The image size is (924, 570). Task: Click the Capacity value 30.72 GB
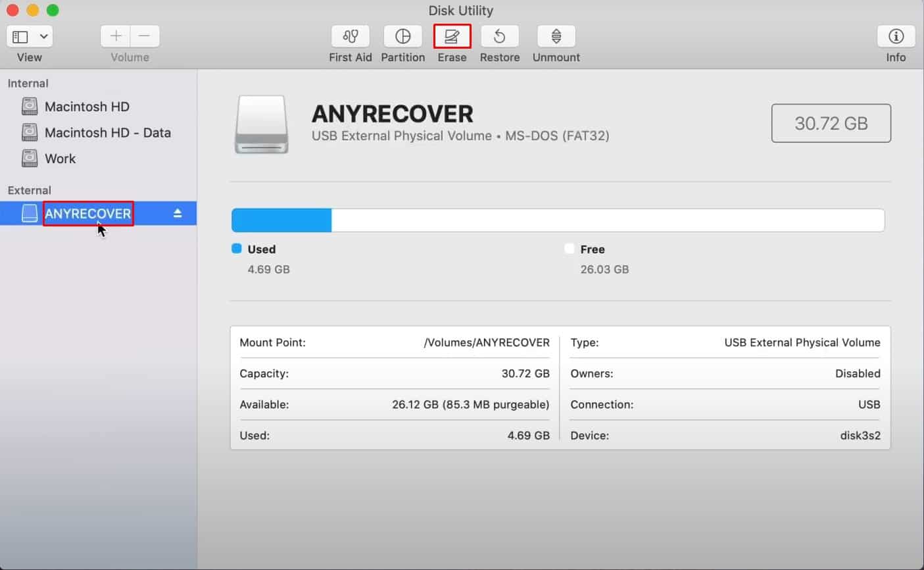(525, 374)
